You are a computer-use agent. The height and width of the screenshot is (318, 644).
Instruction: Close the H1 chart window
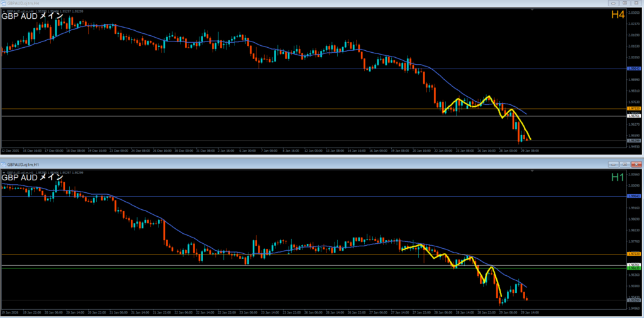636,163
